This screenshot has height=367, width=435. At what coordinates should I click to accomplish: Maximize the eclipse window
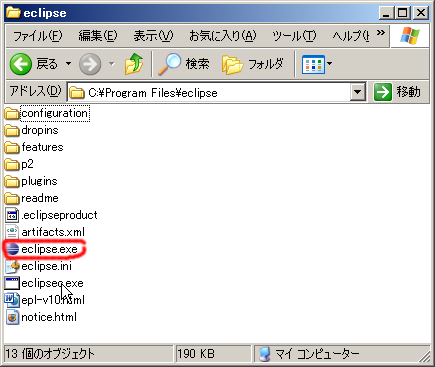coord(403,13)
